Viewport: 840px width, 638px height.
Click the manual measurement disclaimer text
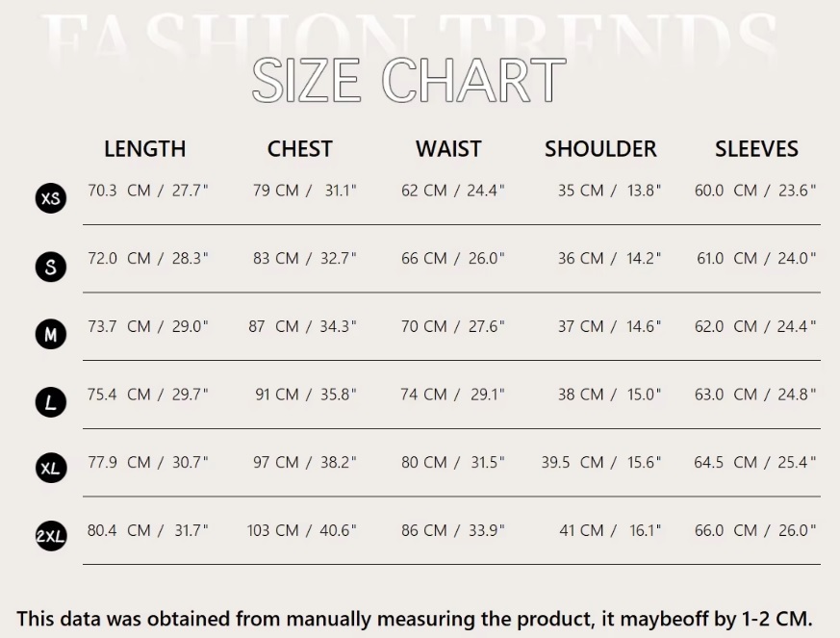(x=415, y=618)
